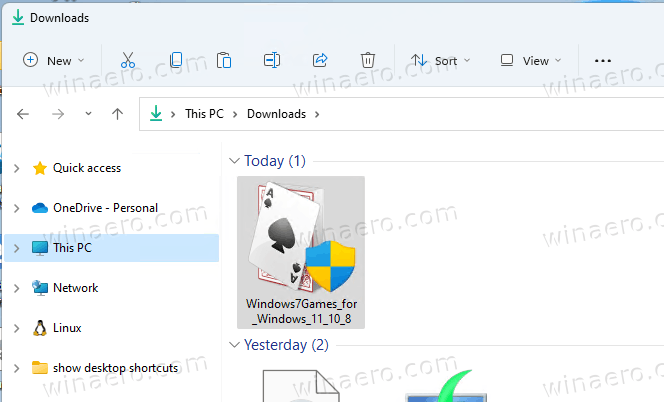The width and height of the screenshot is (664, 402).
Task: Select OneDrive - Personal in navigation pane
Action: point(105,208)
